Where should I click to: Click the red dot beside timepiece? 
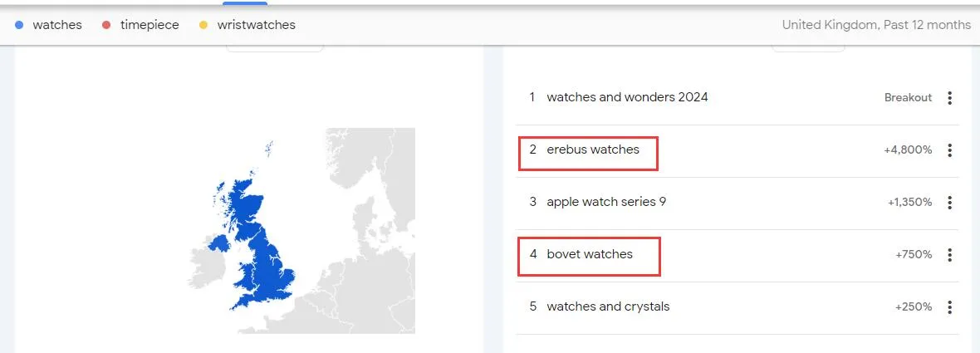(x=106, y=26)
